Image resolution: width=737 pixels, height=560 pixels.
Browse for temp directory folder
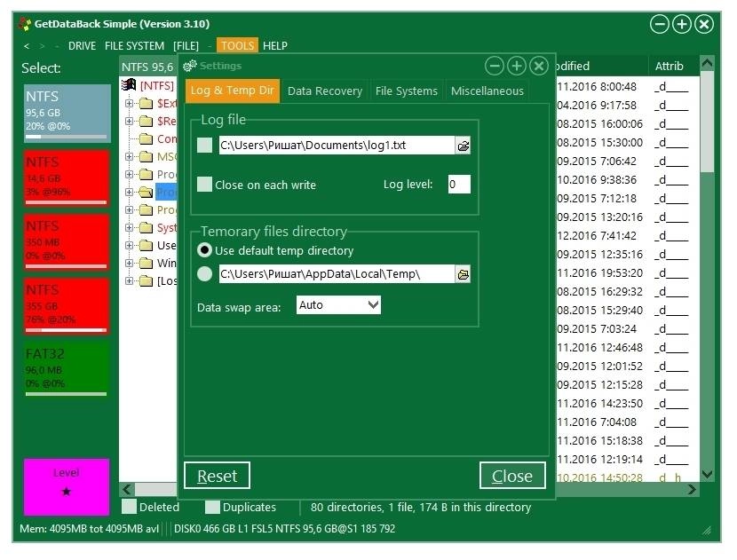pos(463,274)
